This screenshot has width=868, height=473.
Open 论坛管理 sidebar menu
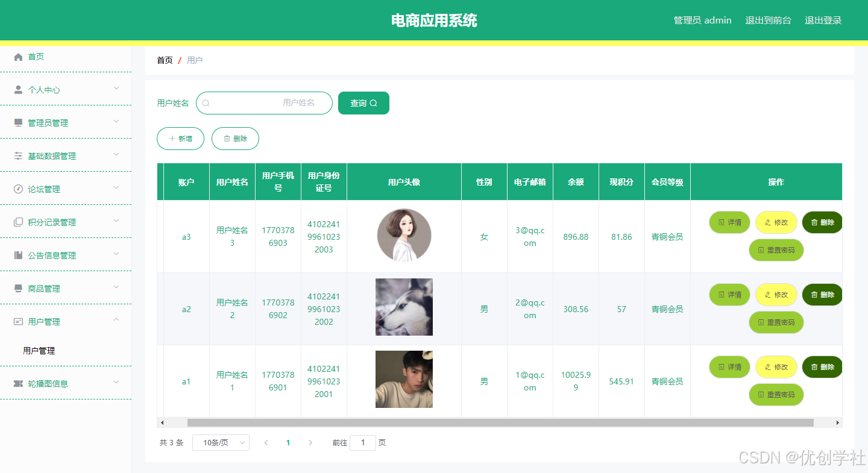[x=66, y=189]
